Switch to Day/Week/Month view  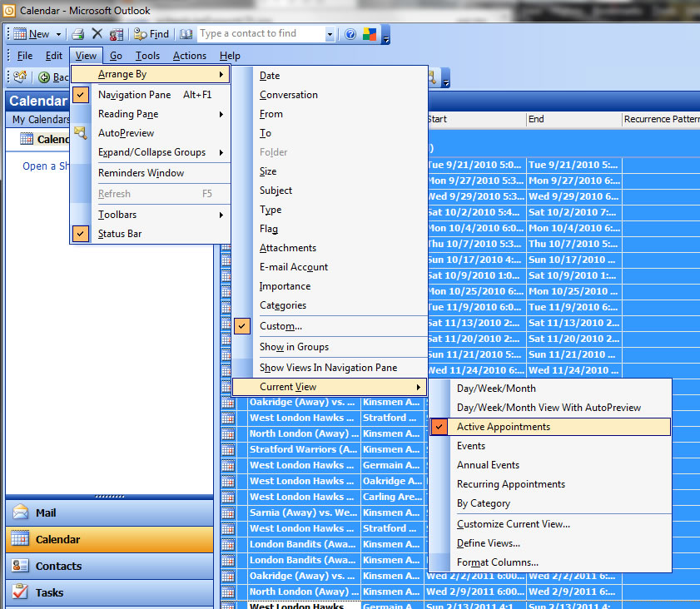click(550, 389)
